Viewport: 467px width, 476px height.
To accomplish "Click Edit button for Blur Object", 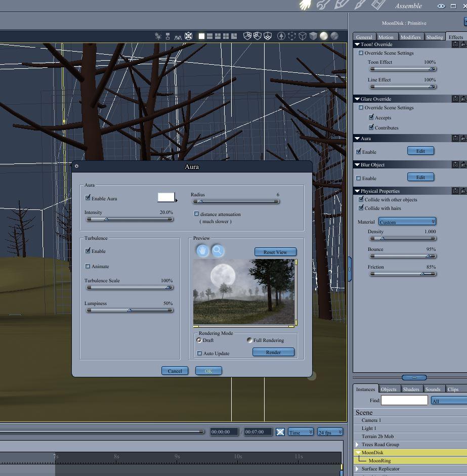I will 420,177.
